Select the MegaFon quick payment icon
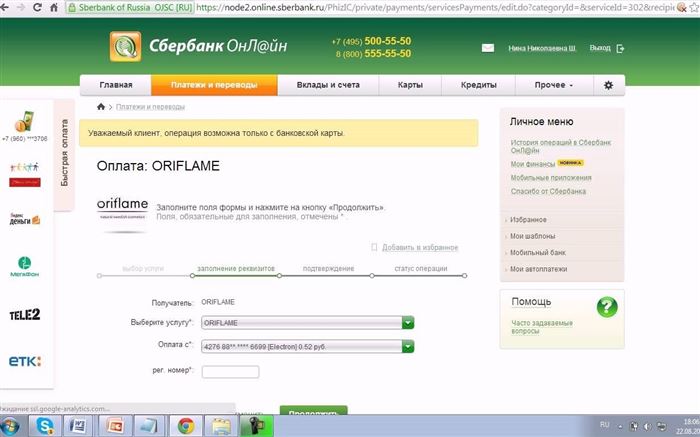 pos(25,267)
